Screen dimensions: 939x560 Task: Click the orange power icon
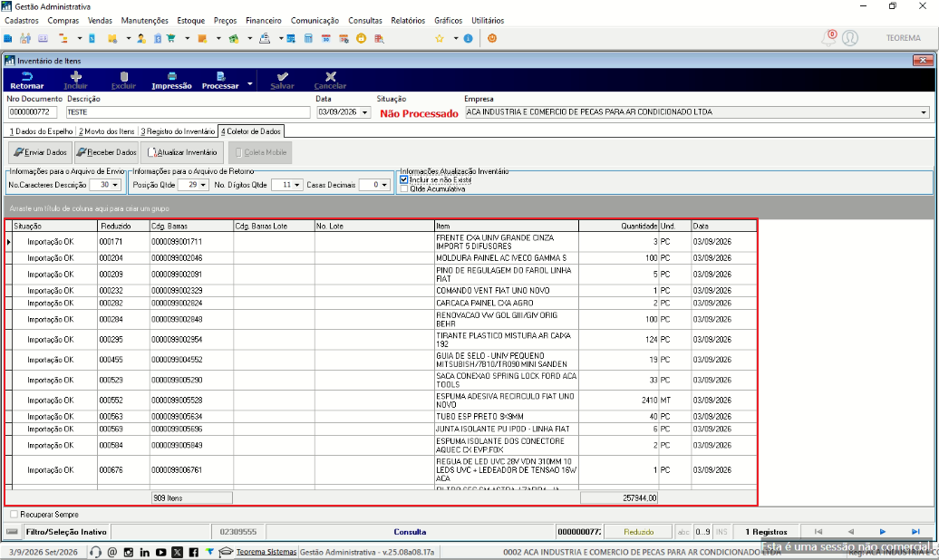492,38
